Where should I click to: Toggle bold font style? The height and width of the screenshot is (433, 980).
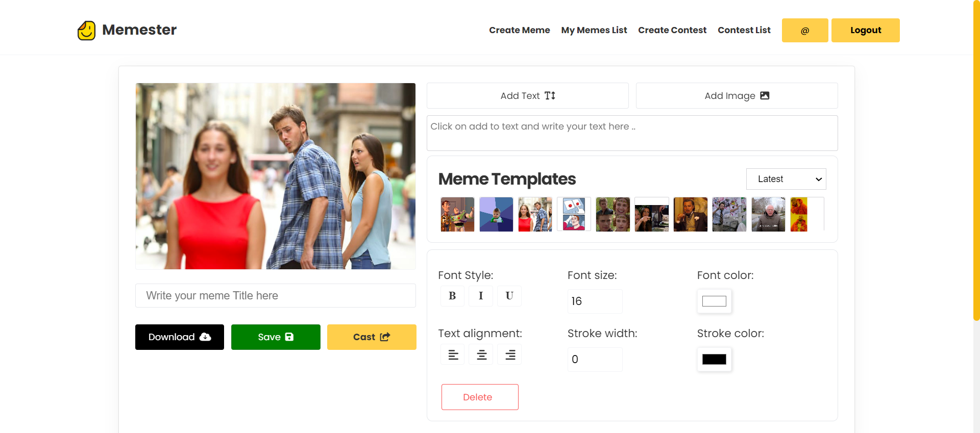(x=452, y=296)
